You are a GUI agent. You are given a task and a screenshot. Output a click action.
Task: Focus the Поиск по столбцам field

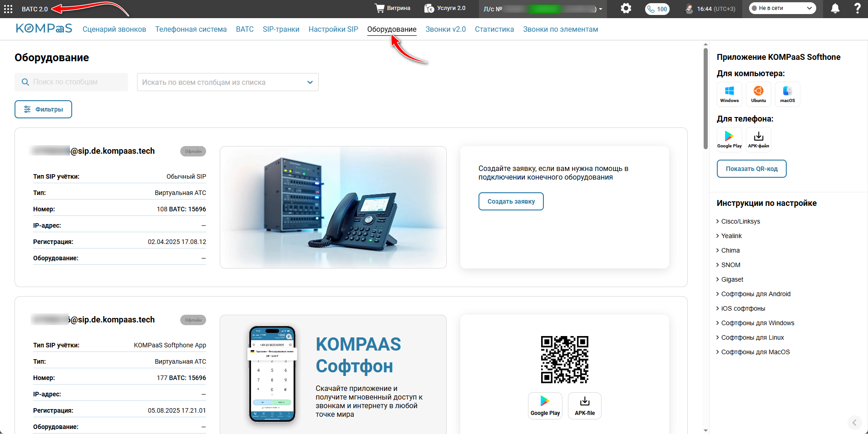(x=71, y=82)
